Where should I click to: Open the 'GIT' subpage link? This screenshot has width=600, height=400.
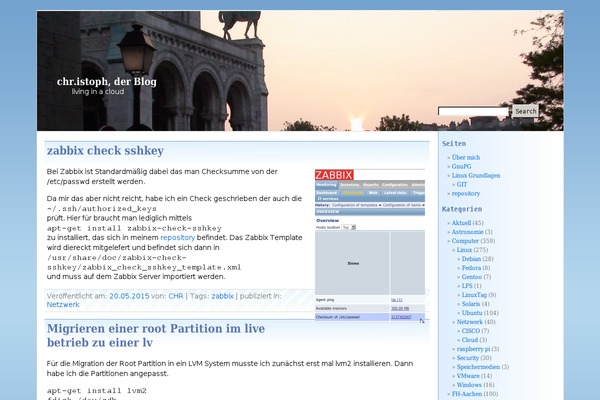pyautogui.click(x=462, y=184)
